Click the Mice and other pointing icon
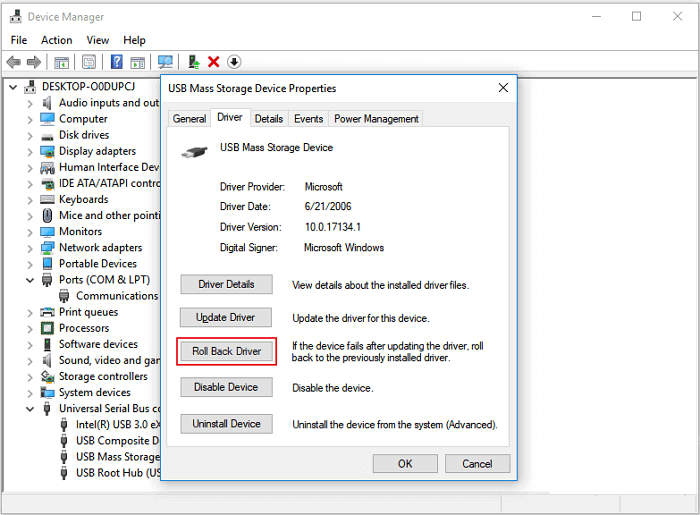Viewport: 700px width, 515px height. point(47,216)
